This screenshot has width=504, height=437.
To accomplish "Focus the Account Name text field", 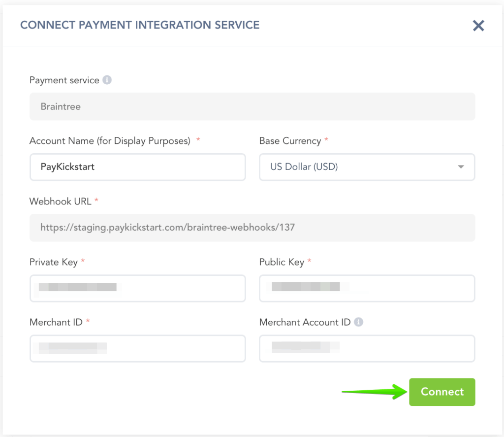I will point(137,167).
